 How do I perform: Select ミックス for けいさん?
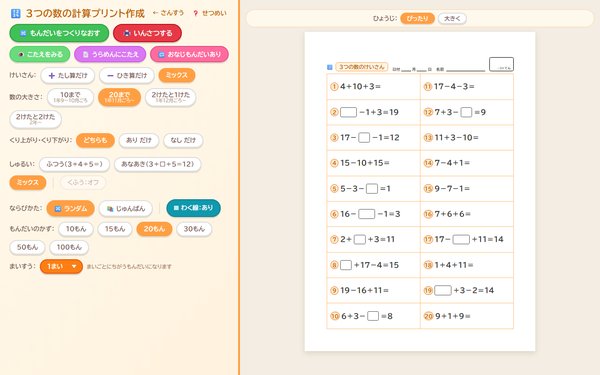(x=177, y=75)
